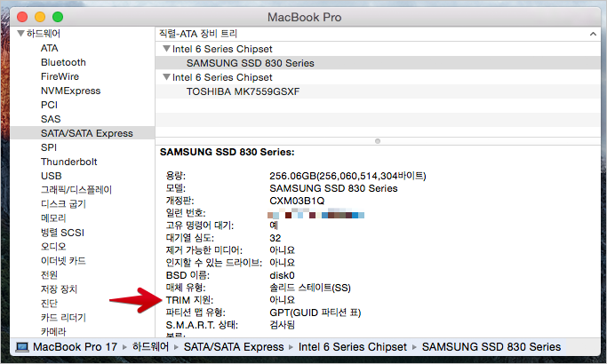Collapse the second Intel 6 Series Chipset above TOSHIBA
Screen dimensions: 607x364
166,77
